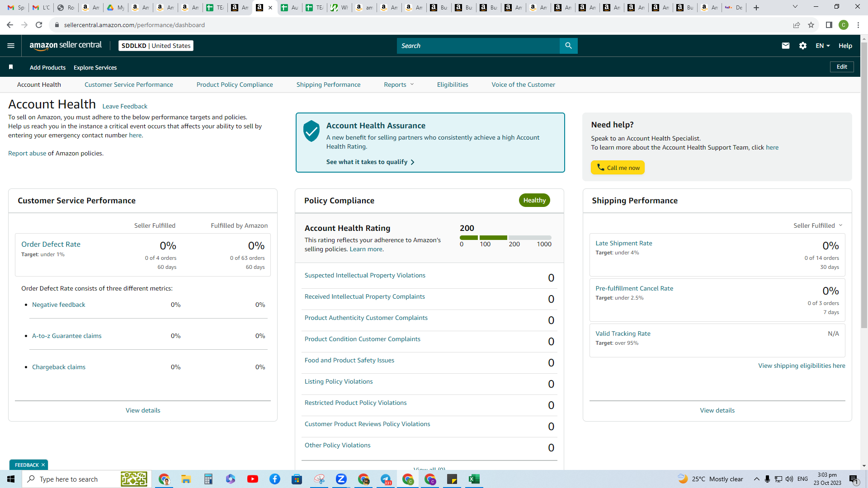Reload the page with the refresh icon
The width and height of the screenshot is (868, 488).
pyautogui.click(x=39, y=25)
